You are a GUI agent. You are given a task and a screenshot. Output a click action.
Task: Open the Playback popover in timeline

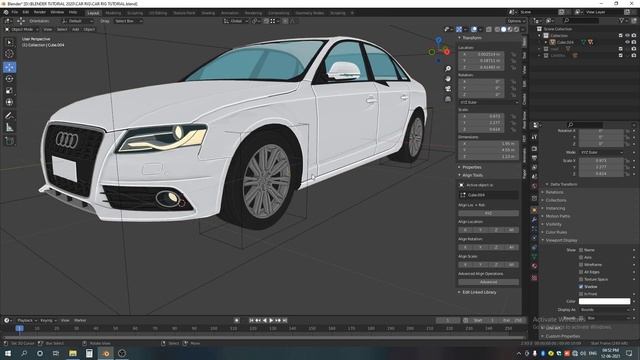pyautogui.click(x=27, y=321)
